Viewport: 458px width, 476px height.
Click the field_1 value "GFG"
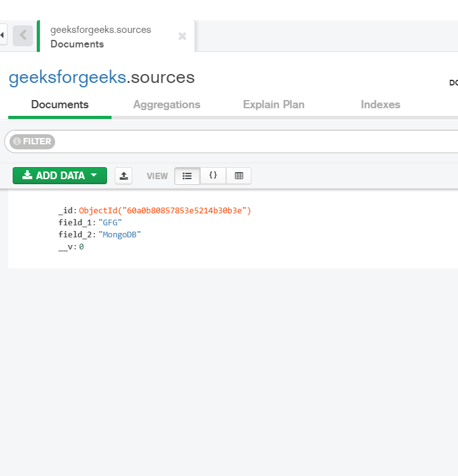pyautogui.click(x=110, y=223)
